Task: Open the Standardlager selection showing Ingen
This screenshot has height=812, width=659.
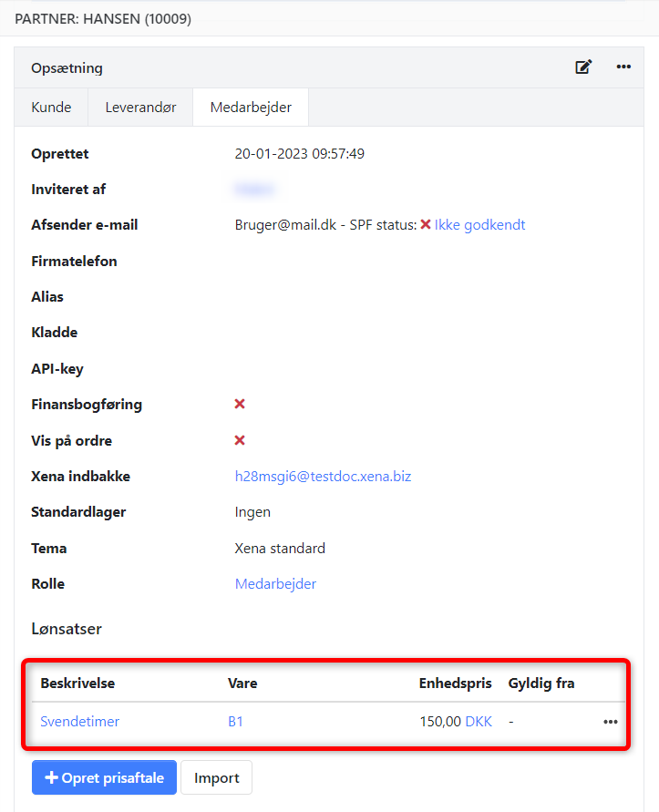Action: click(x=252, y=512)
